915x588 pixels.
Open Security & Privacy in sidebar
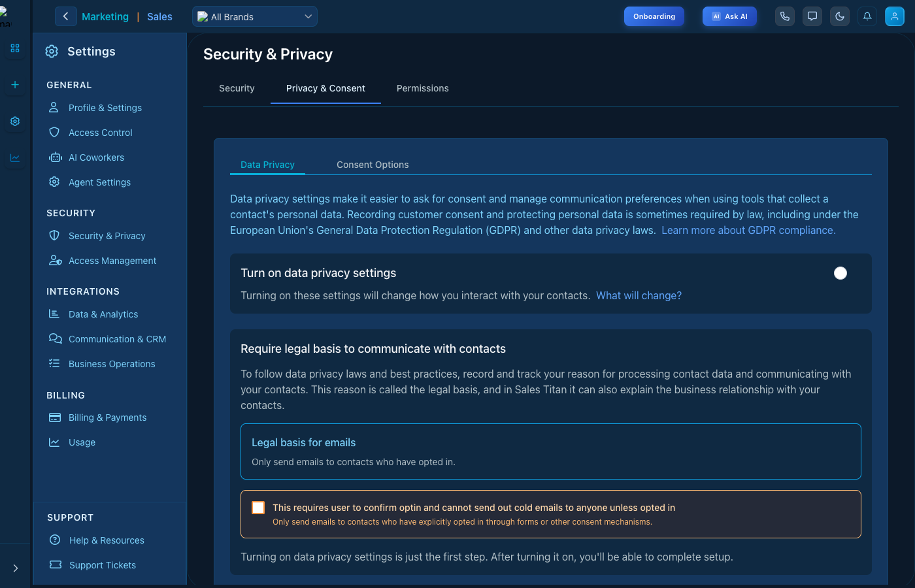pyautogui.click(x=107, y=236)
